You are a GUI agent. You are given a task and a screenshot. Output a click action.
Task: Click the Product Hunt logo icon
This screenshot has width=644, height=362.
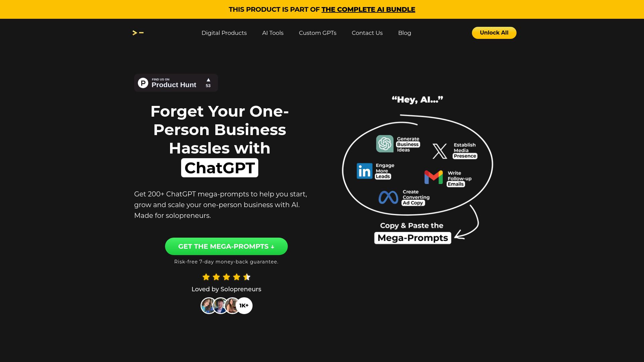click(143, 83)
